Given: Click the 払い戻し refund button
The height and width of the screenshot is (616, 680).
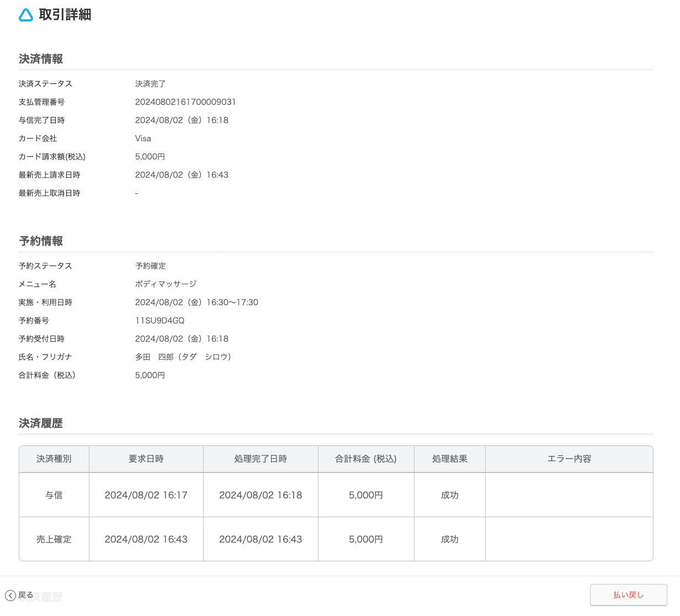Looking at the screenshot, I should click(628, 595).
